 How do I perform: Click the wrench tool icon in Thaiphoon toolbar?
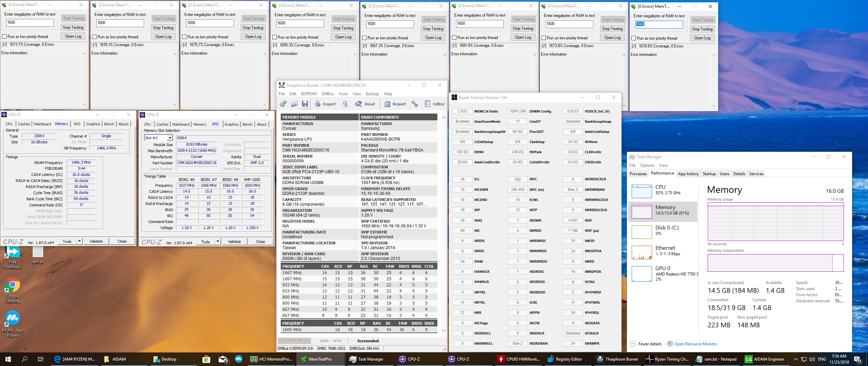coord(414,104)
